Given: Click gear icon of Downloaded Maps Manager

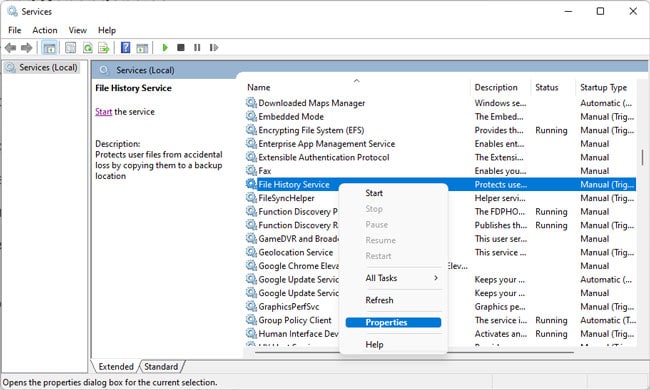Looking at the screenshot, I should 251,102.
